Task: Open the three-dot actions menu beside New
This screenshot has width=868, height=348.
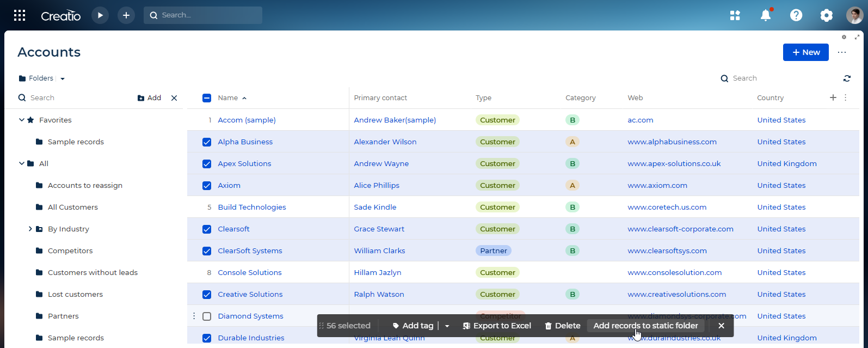Action: [842, 52]
